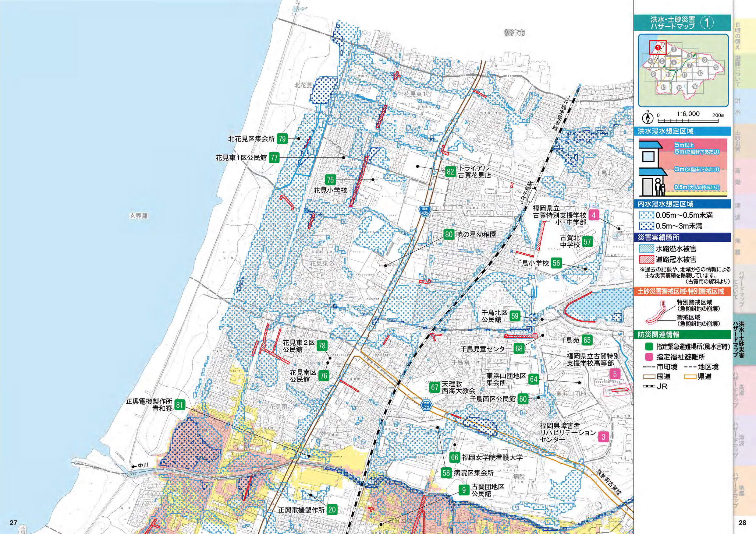The width and height of the screenshot is (756, 534).
Task: Click the 0.5m～3m未満 dark dotted swatch
Action: [647, 226]
